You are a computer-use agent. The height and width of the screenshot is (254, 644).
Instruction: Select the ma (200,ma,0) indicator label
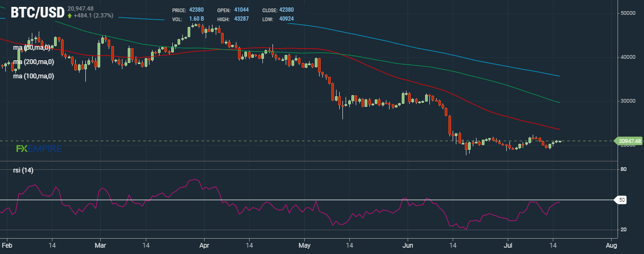34,62
